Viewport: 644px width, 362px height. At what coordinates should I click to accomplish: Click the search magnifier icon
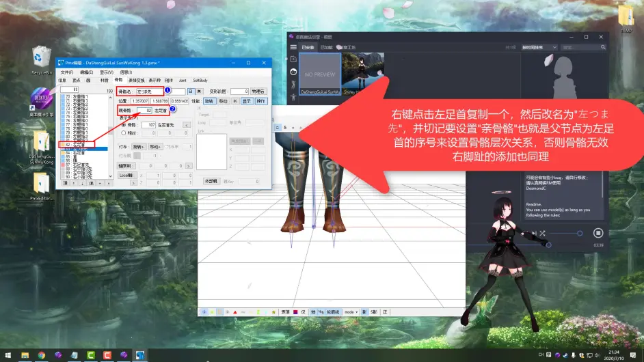click(x=603, y=47)
